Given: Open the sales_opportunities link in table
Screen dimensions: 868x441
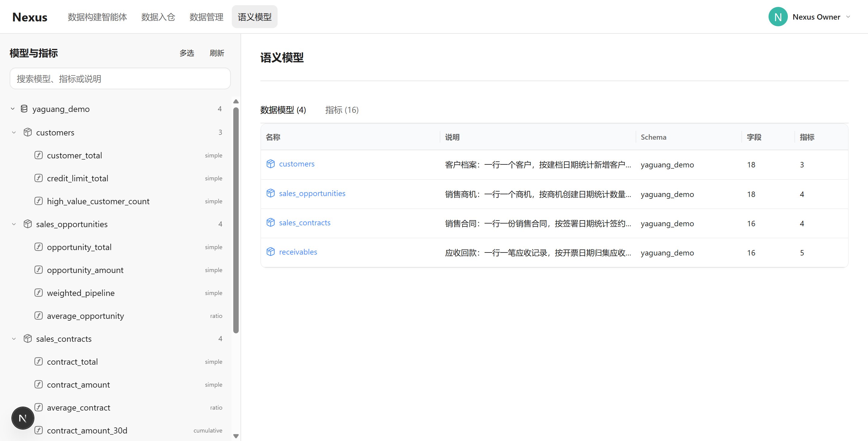Looking at the screenshot, I should point(312,193).
